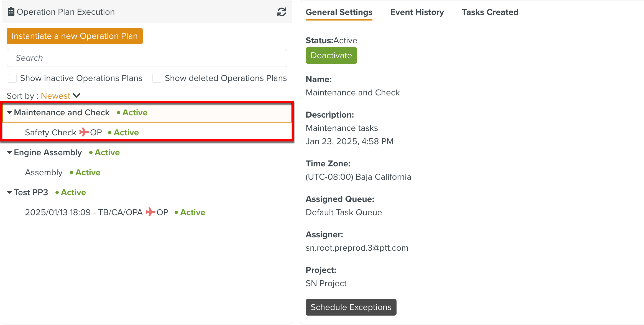Click Instantiate a new Operation Plan
The width and height of the screenshot is (644, 325).
tap(75, 36)
